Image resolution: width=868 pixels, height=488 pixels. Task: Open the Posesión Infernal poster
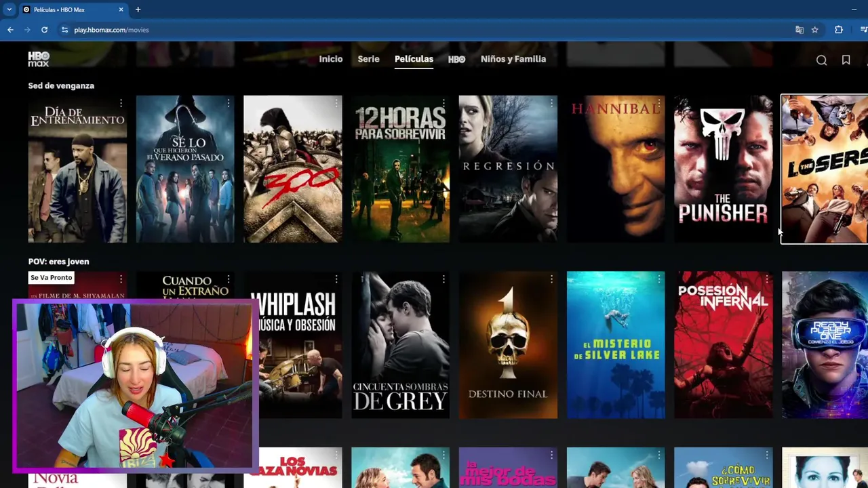coord(723,345)
